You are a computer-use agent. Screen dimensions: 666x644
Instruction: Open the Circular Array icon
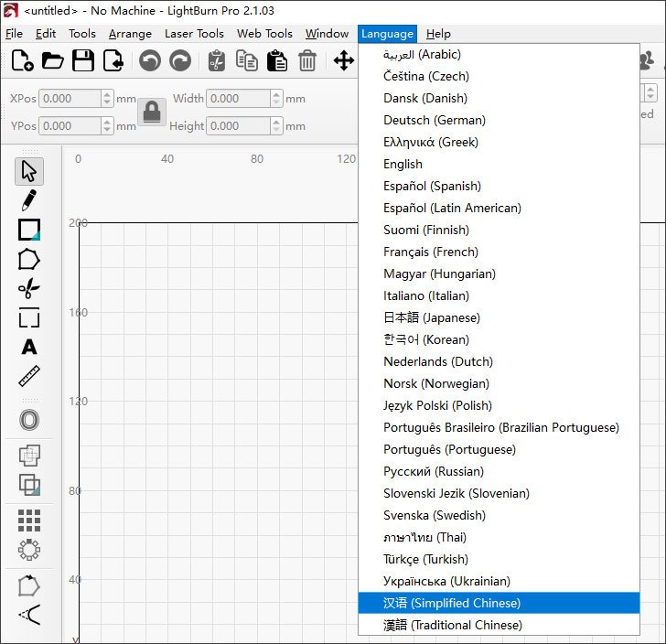coord(29,550)
